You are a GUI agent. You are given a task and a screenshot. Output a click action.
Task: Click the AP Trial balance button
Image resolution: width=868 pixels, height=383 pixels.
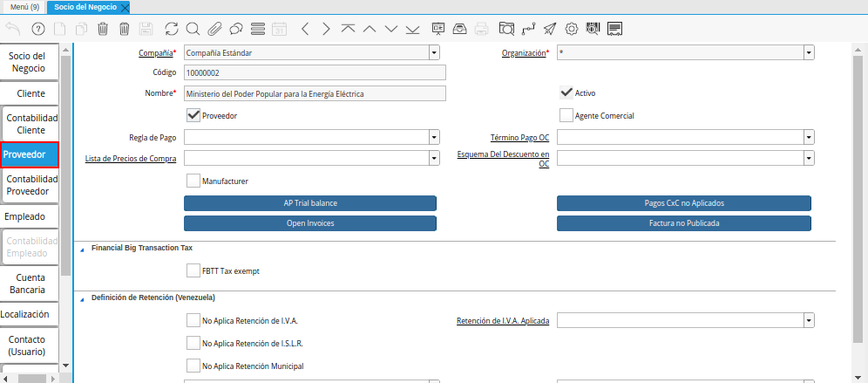pyautogui.click(x=310, y=203)
